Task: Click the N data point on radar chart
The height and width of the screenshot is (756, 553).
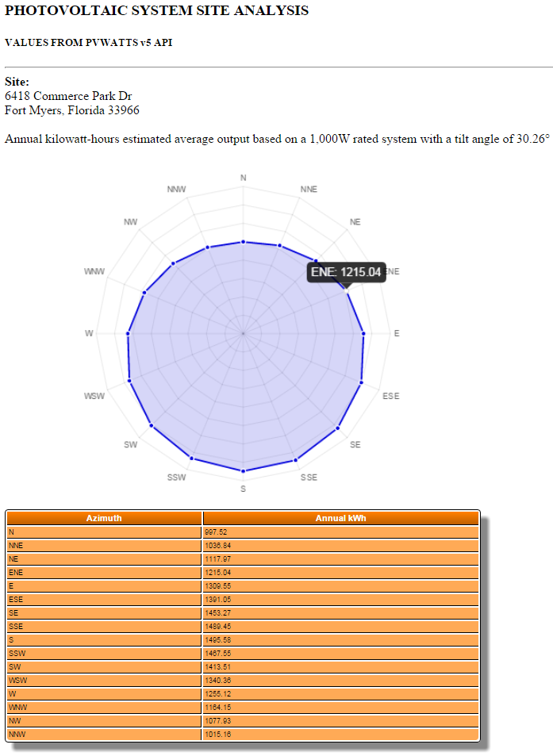Action: tap(244, 242)
